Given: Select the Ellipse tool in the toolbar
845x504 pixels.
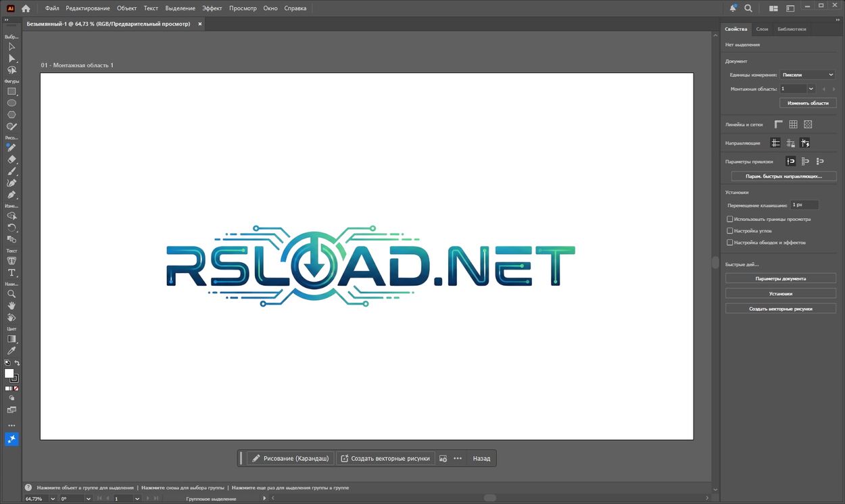Looking at the screenshot, I should click(11, 103).
